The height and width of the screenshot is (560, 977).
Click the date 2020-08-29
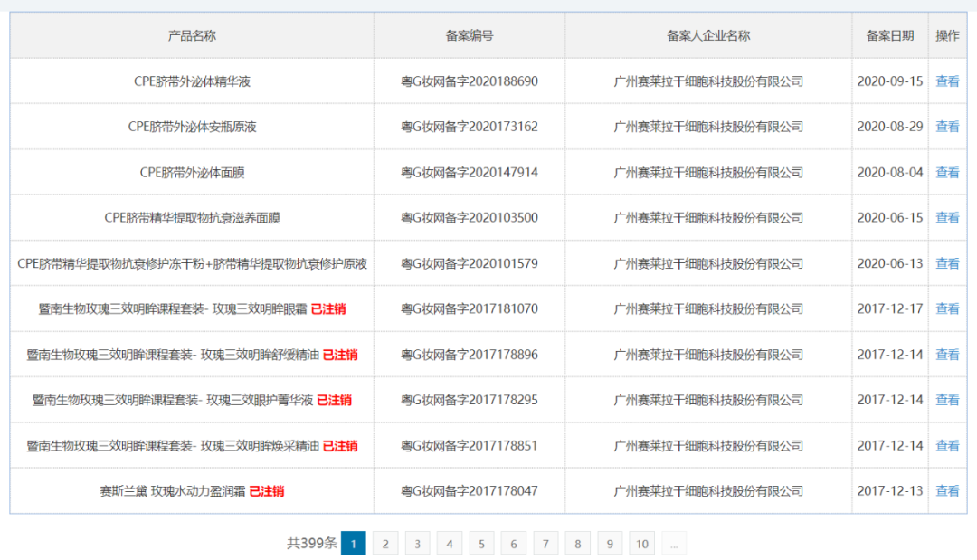coord(890,127)
